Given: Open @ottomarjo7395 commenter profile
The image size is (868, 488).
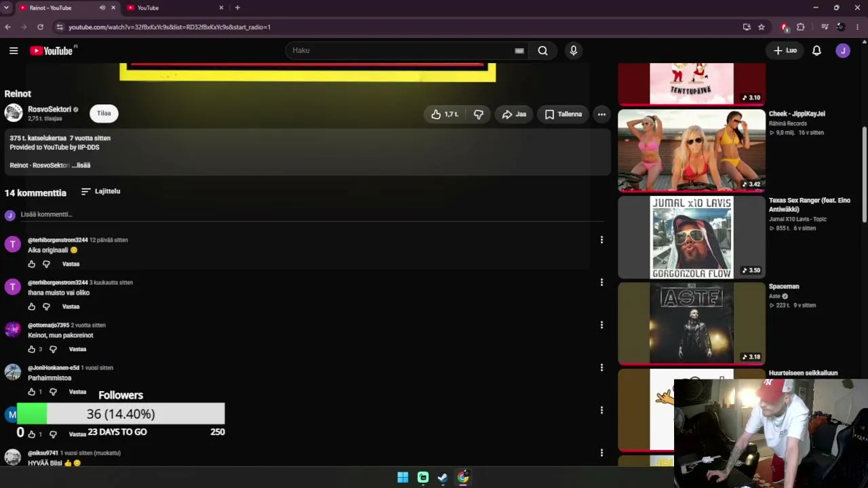Looking at the screenshot, I should 48,325.
